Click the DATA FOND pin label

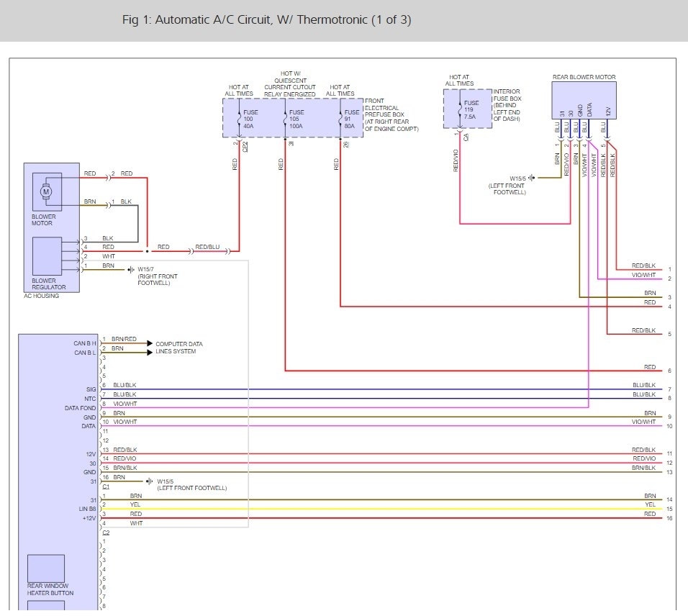[x=80, y=408]
